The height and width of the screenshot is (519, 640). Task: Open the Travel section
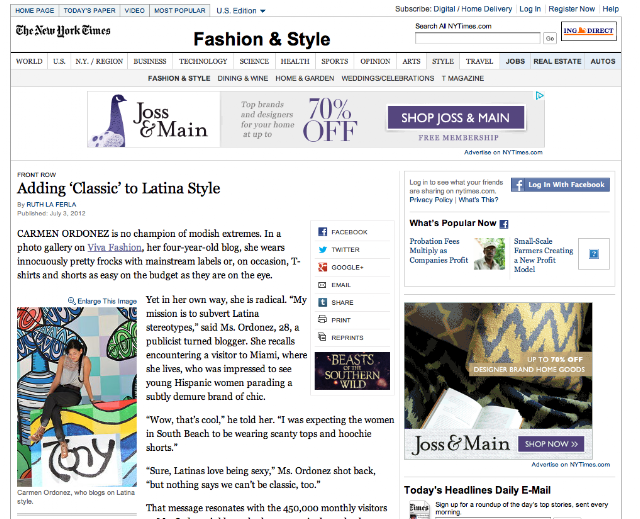click(480, 61)
